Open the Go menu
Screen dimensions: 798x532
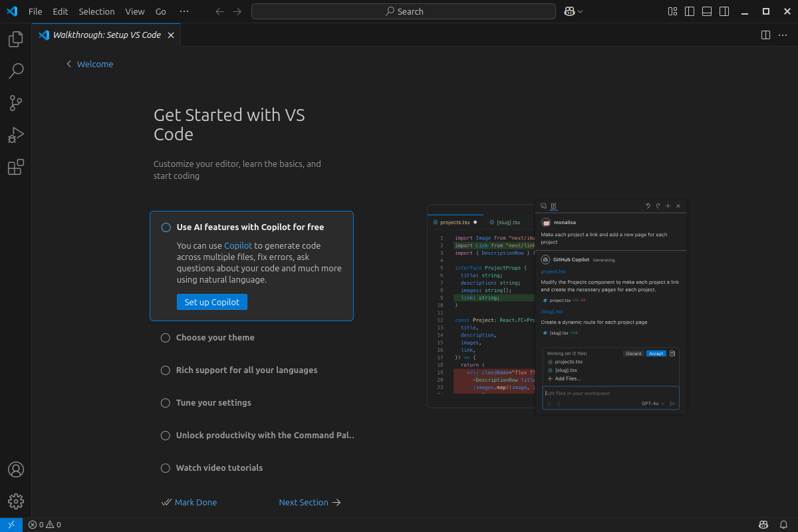coord(161,11)
